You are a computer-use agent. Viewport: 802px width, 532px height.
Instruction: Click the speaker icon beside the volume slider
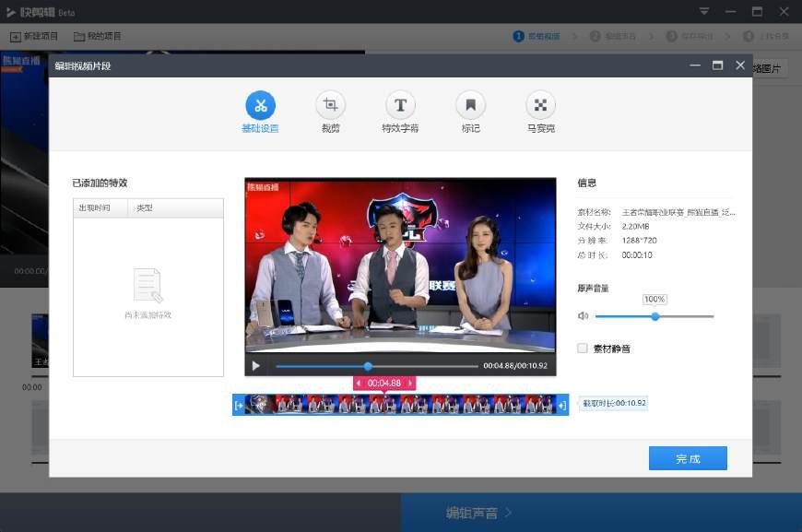pos(584,315)
